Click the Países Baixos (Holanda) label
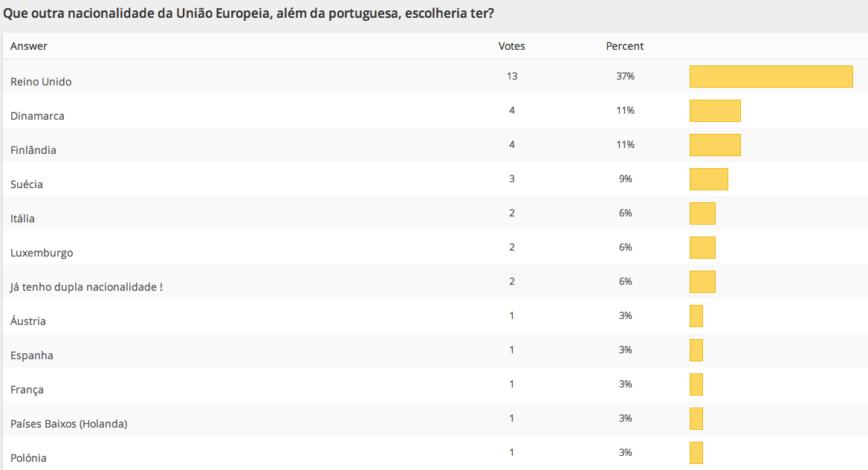This screenshot has width=868, height=470. (x=69, y=424)
